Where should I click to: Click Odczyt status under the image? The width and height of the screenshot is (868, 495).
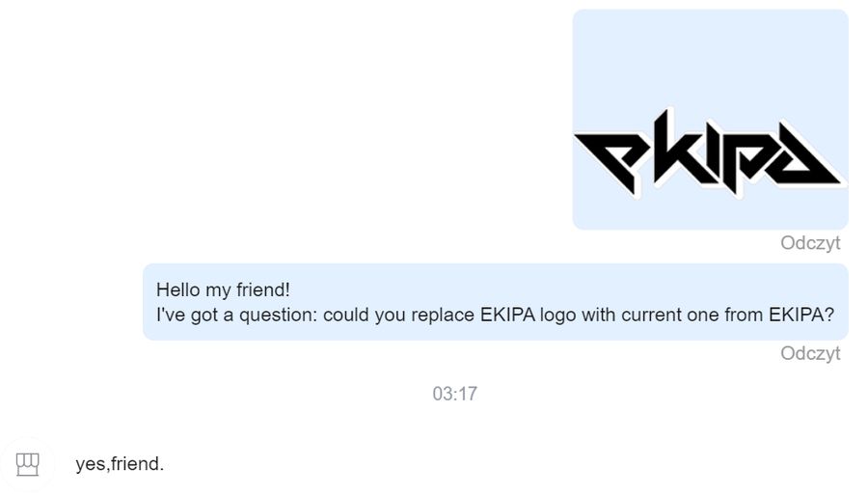tap(810, 242)
